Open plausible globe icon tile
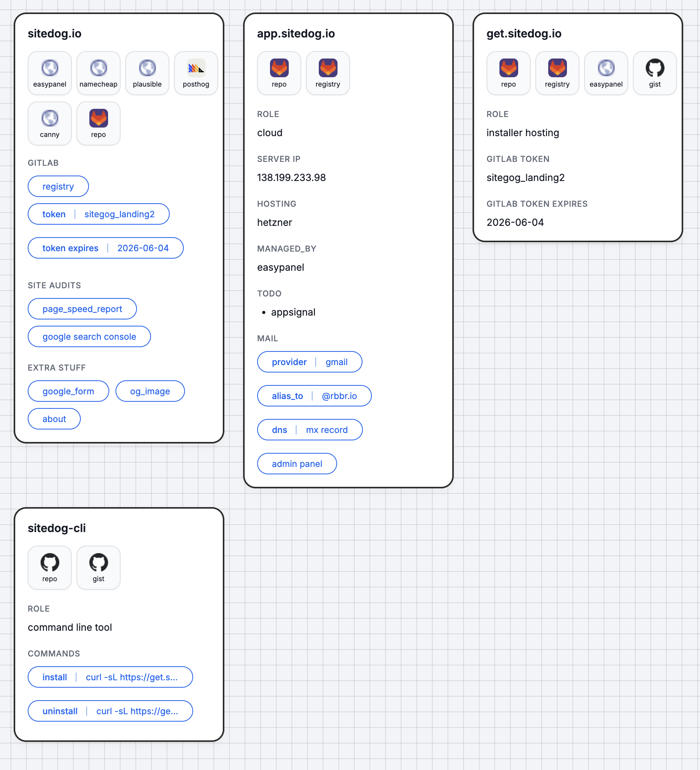The width and height of the screenshot is (700, 770). click(147, 73)
